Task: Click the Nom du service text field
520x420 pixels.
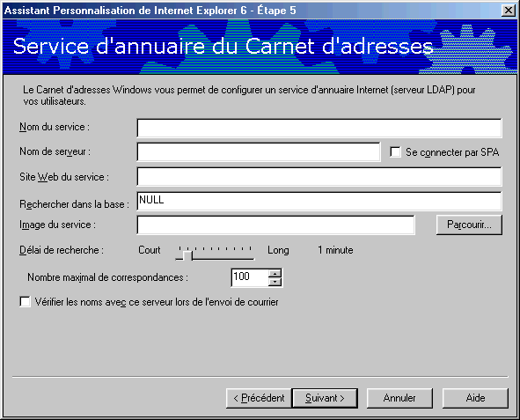Action: tap(319, 128)
